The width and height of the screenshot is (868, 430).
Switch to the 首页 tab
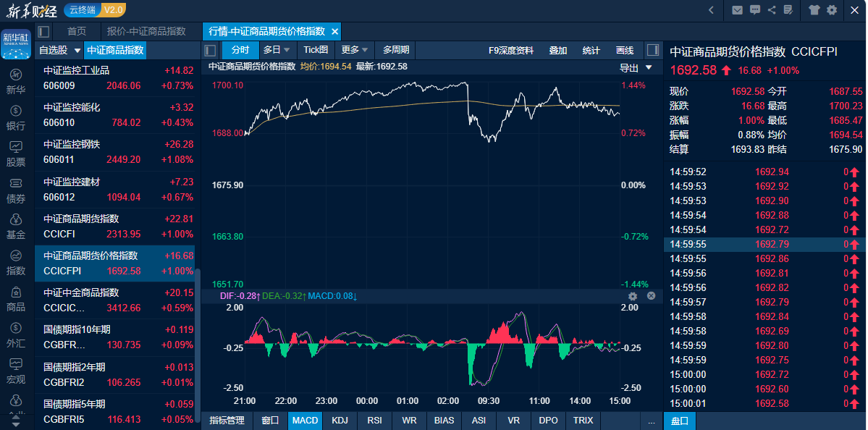point(77,32)
